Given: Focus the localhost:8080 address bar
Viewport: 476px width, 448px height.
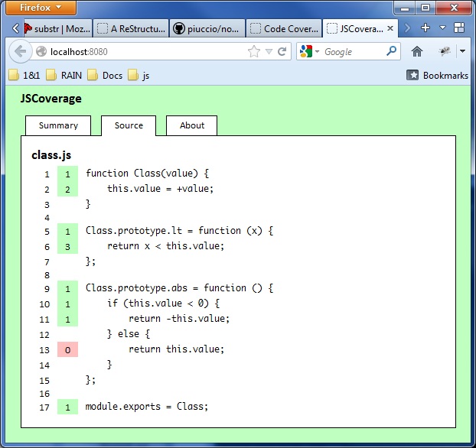Looking at the screenshot, I should (145, 51).
